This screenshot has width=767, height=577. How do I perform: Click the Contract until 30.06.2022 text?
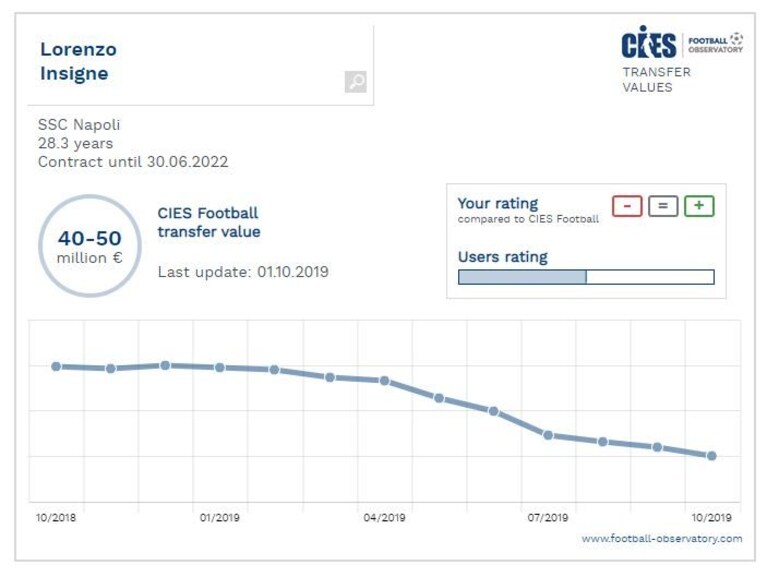(x=133, y=162)
